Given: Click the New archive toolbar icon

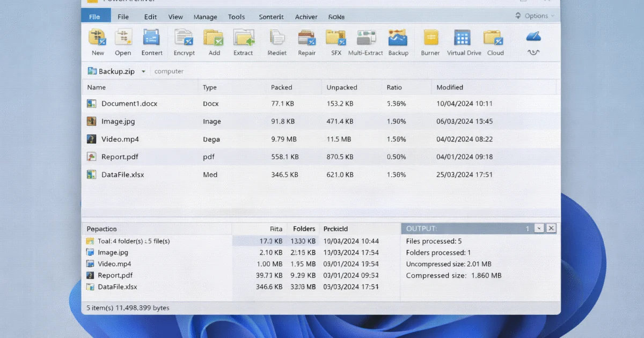Looking at the screenshot, I should pyautogui.click(x=98, y=38).
